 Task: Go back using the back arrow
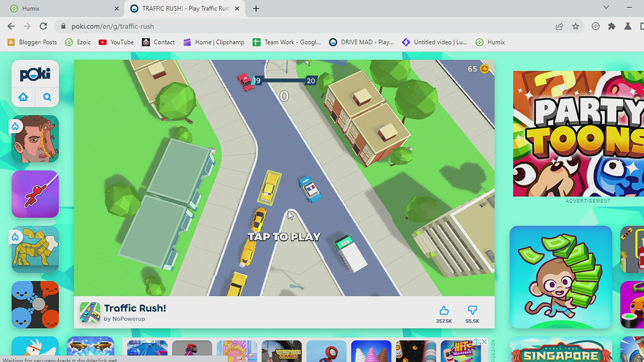(11, 26)
